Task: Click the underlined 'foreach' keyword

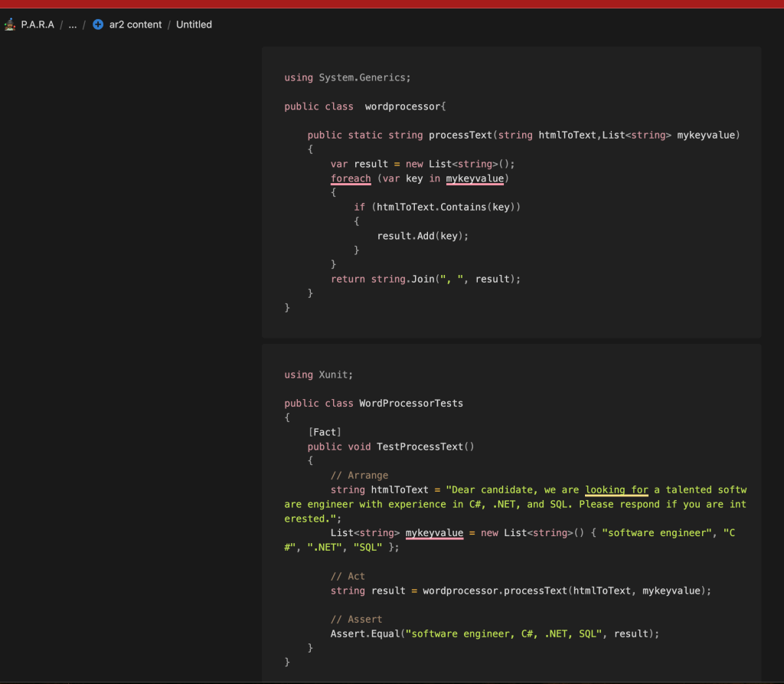Action: click(x=351, y=178)
